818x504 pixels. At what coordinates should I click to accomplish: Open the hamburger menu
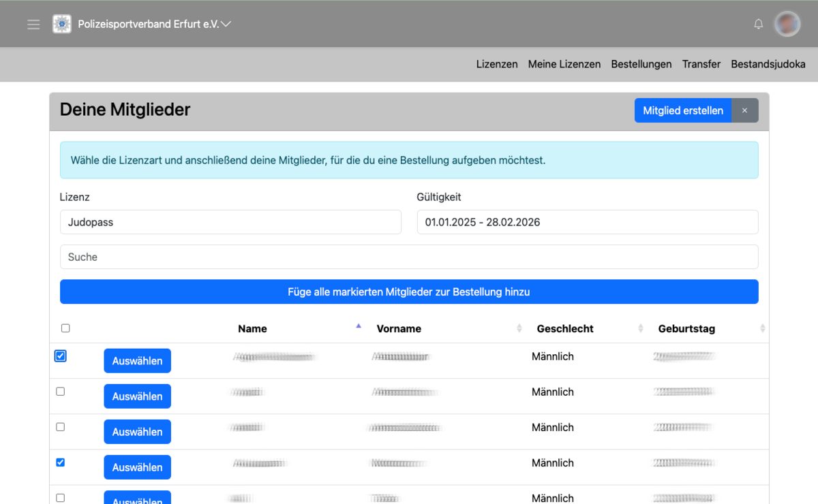(x=33, y=25)
